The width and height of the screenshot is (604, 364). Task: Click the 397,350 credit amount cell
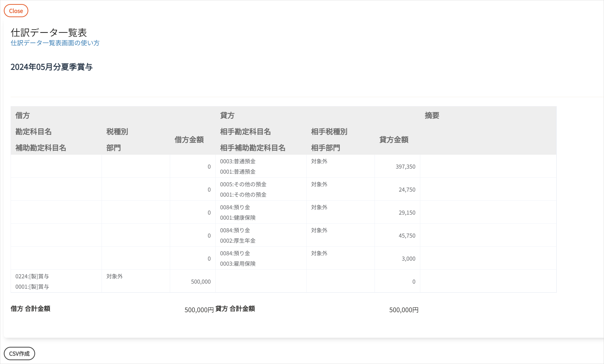(405, 167)
